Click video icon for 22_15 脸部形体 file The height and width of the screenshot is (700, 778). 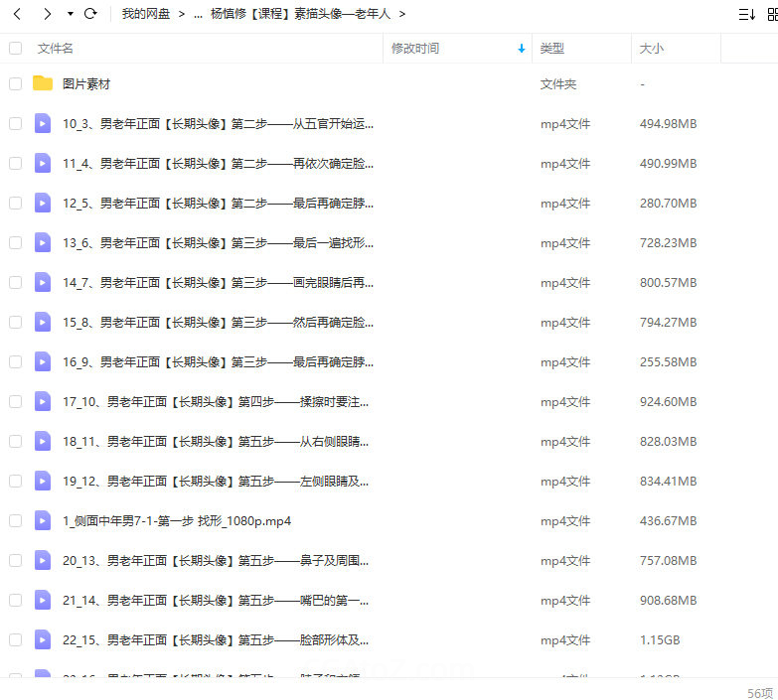[x=43, y=639]
